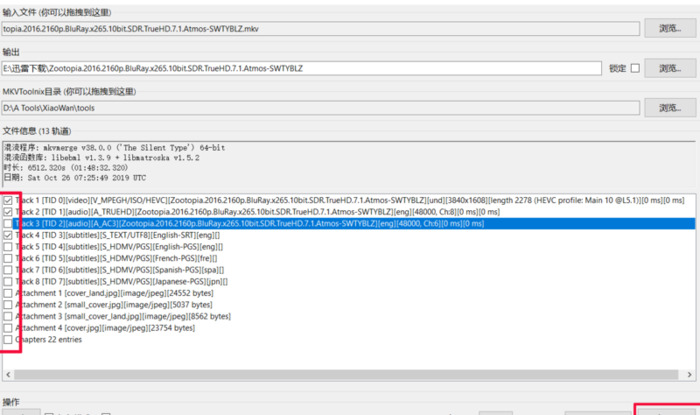The image size is (700, 415).
Task: Check Track 5 English-PGS subtitle checkbox
Action: point(10,247)
